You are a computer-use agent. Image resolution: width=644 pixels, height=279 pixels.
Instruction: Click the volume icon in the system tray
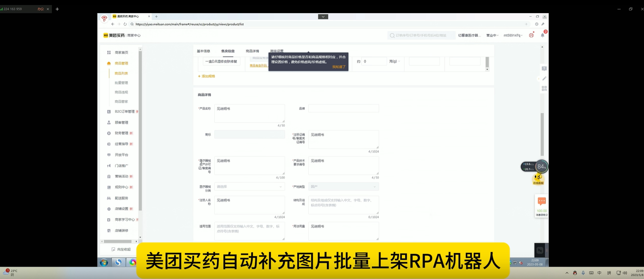(x=625, y=273)
